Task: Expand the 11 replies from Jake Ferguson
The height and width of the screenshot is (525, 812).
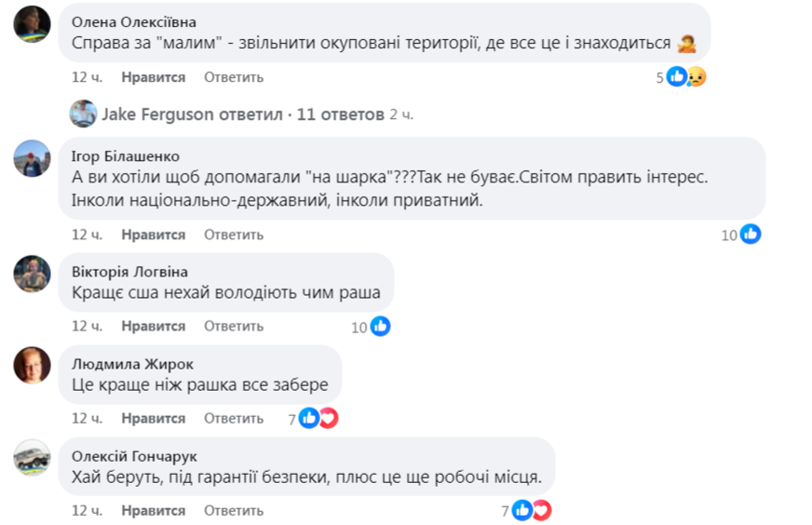Action: click(x=339, y=114)
